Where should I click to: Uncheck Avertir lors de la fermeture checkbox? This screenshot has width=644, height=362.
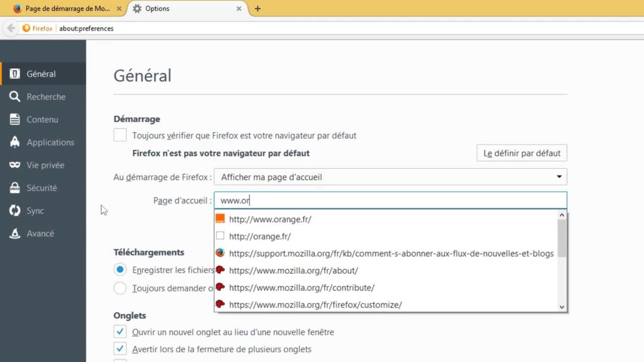(x=120, y=349)
